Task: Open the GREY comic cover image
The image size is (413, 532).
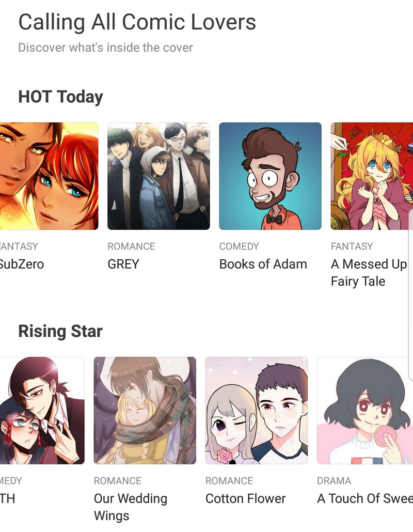Action: 158,176
